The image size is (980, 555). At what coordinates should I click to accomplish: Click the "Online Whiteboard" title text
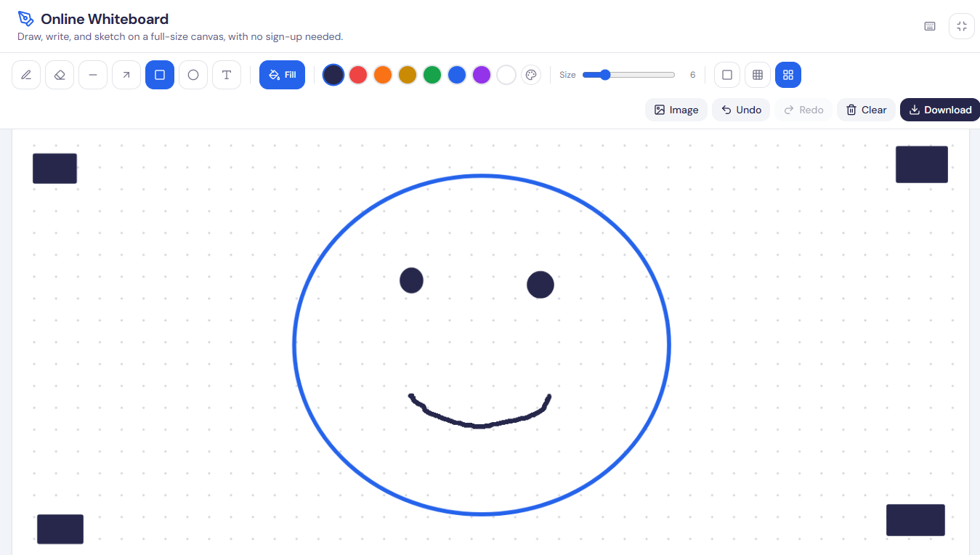tap(105, 19)
